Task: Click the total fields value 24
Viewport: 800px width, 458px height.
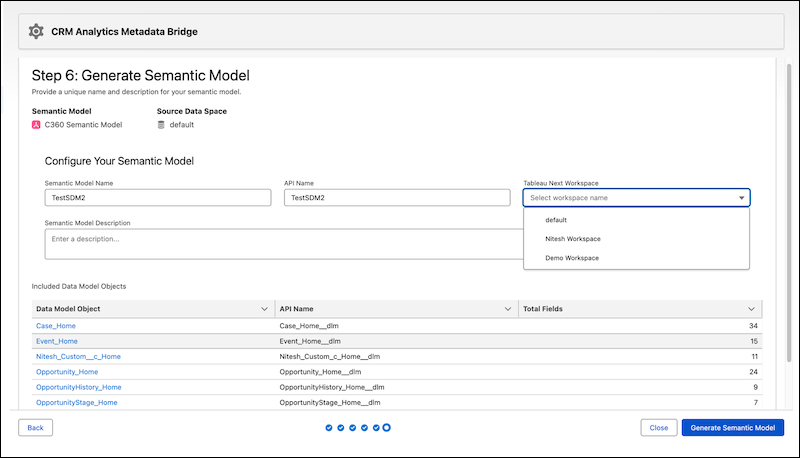Action: pos(753,371)
